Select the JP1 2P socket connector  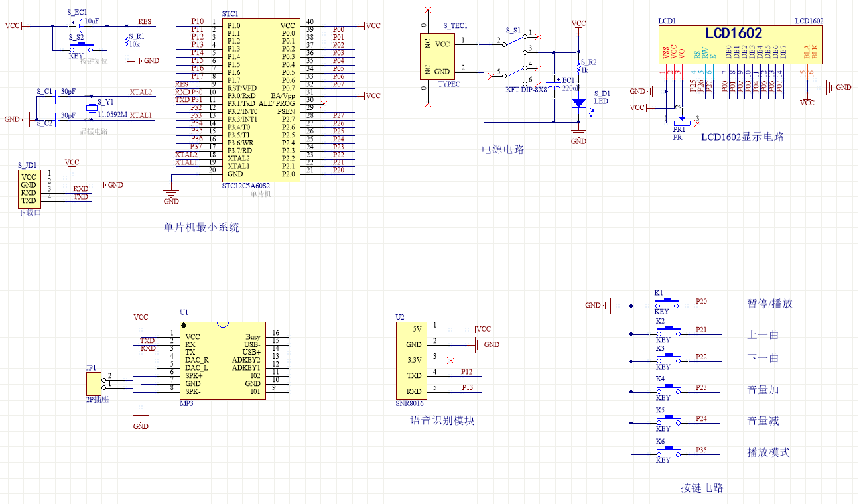click(x=94, y=383)
